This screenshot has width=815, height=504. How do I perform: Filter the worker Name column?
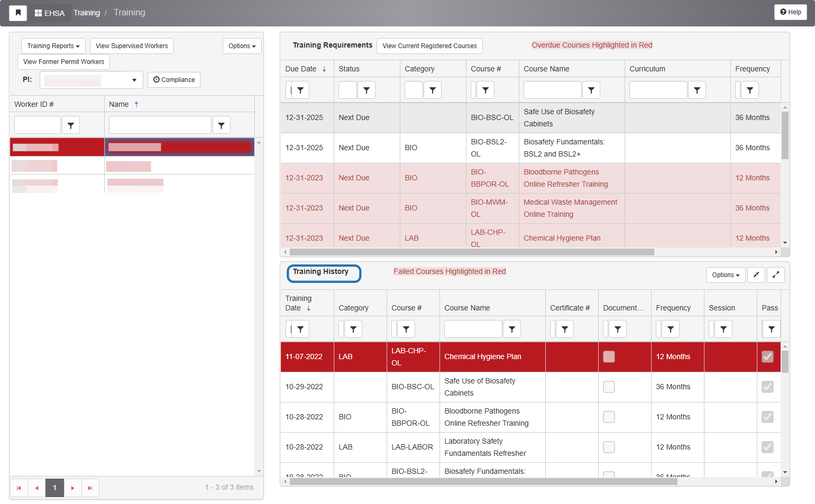tap(222, 125)
